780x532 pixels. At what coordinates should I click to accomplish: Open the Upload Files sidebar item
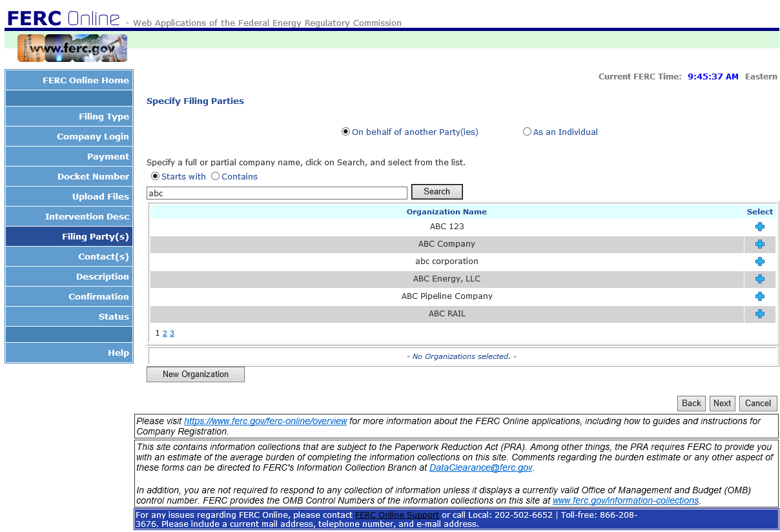(x=69, y=196)
